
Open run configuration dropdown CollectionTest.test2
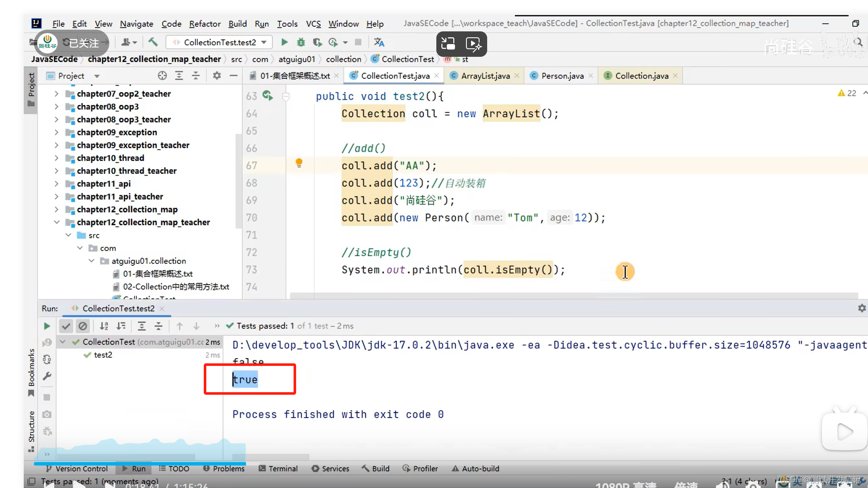click(219, 42)
